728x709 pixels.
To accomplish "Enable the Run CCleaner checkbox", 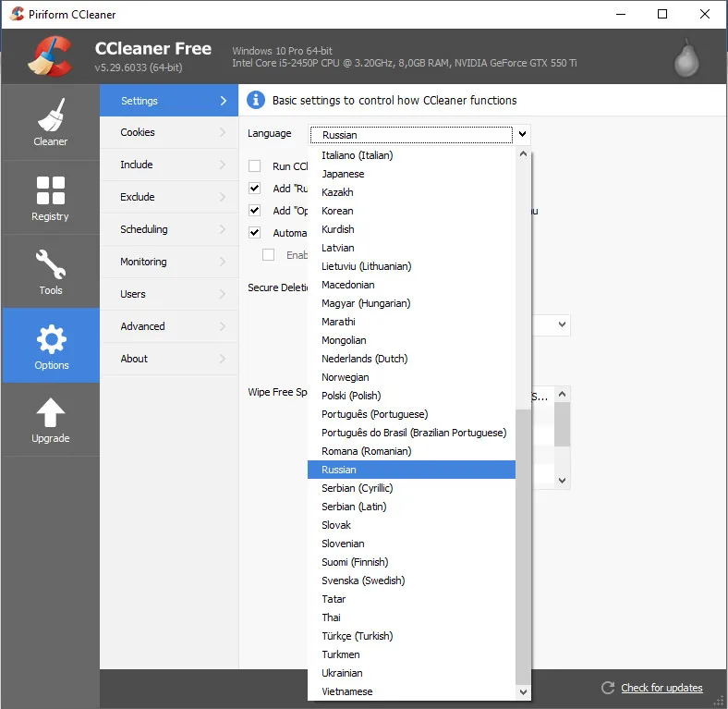I will (x=254, y=165).
